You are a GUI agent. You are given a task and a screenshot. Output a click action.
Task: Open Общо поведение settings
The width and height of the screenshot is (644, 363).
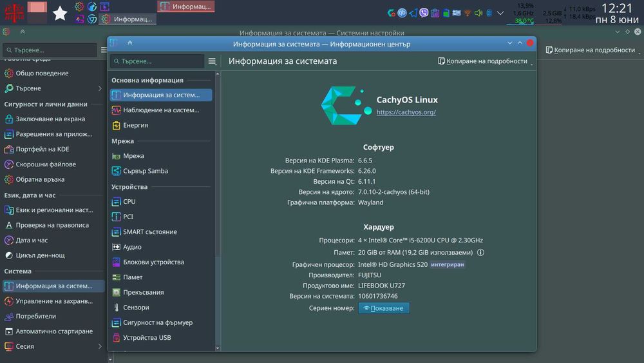53,73
